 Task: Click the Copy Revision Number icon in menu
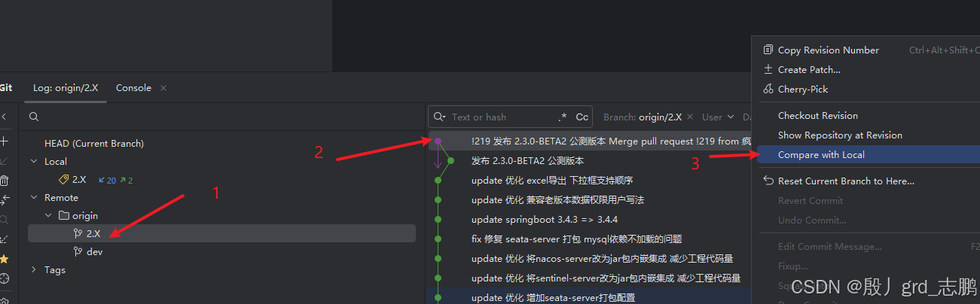click(768, 50)
